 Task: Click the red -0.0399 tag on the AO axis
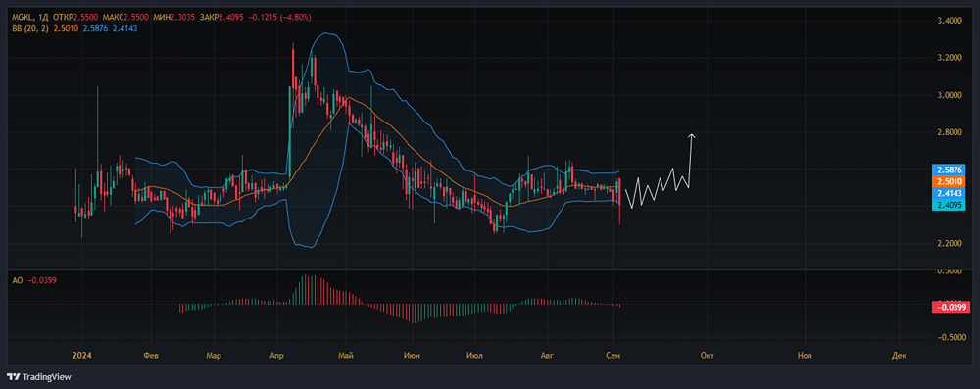click(951, 307)
